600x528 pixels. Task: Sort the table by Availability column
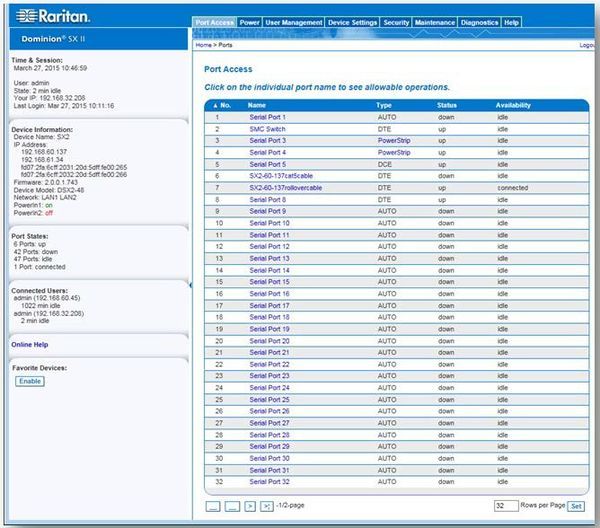click(x=513, y=105)
